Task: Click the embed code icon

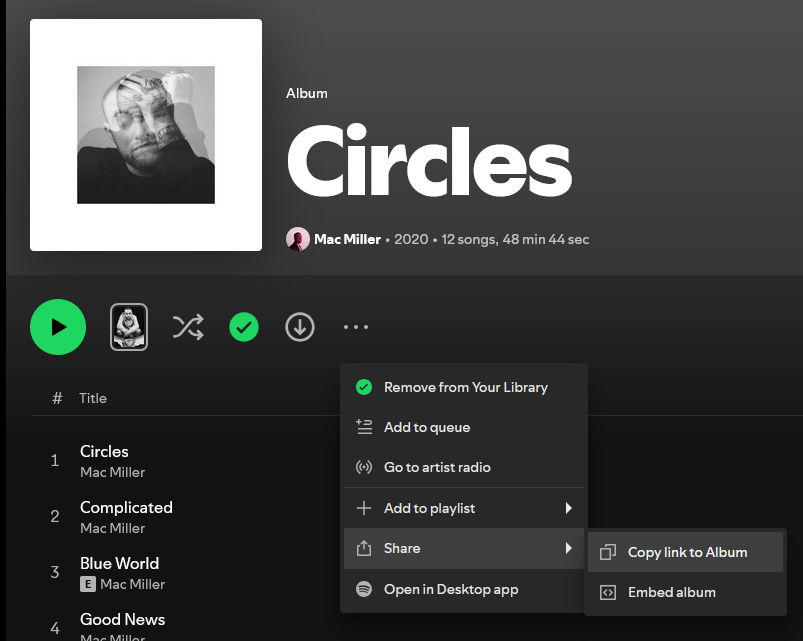Action: point(608,592)
